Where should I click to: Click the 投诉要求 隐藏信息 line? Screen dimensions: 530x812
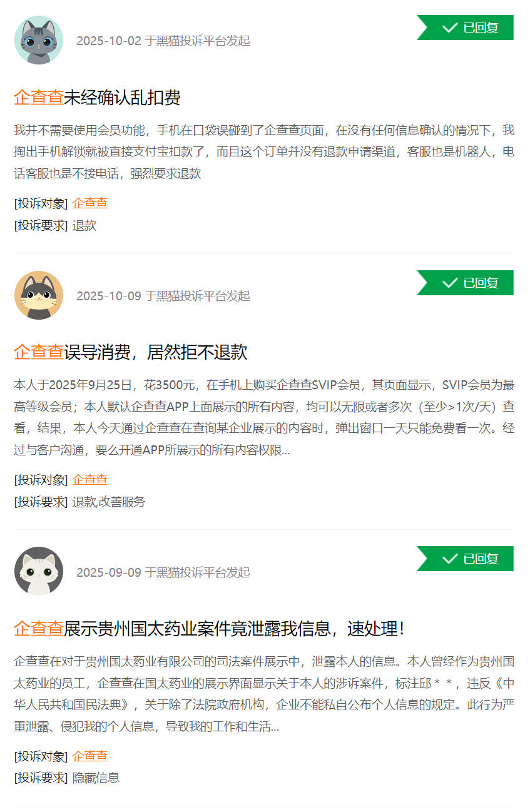[x=67, y=779]
